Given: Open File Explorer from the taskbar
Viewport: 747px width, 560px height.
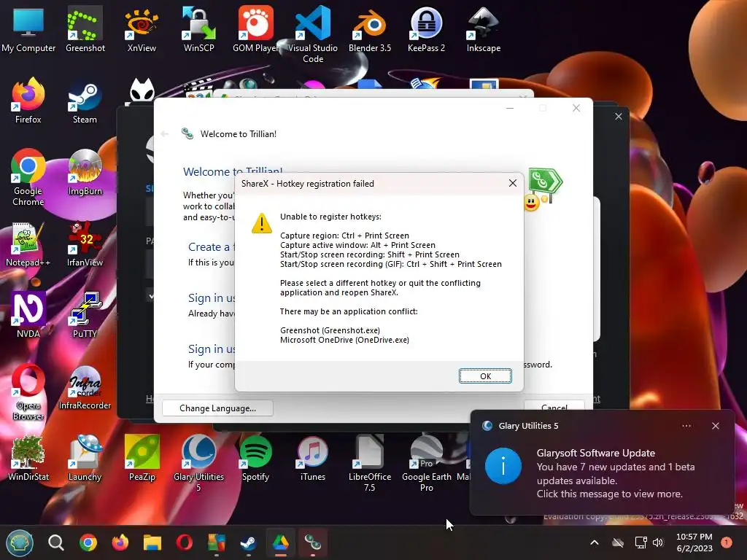Looking at the screenshot, I should (152, 542).
